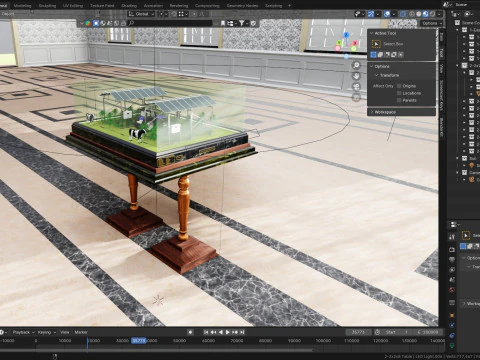
Task: Toggle viewport overlays display
Action: [x=387, y=14]
